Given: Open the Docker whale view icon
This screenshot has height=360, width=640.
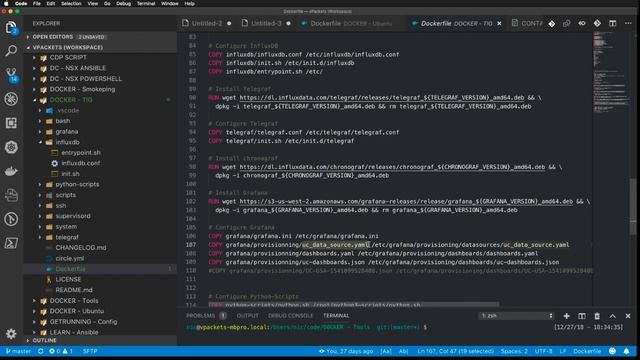Looking at the screenshot, I should coord(11,171).
